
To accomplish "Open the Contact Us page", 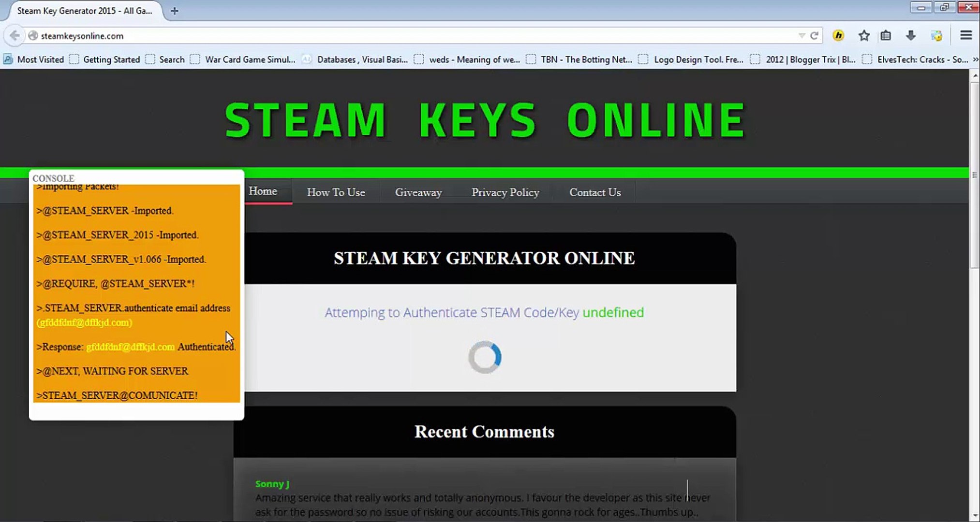I will 595,192.
